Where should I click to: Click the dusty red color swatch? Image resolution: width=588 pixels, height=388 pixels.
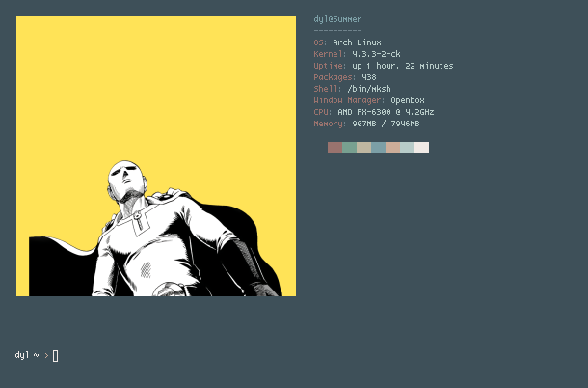(x=334, y=148)
